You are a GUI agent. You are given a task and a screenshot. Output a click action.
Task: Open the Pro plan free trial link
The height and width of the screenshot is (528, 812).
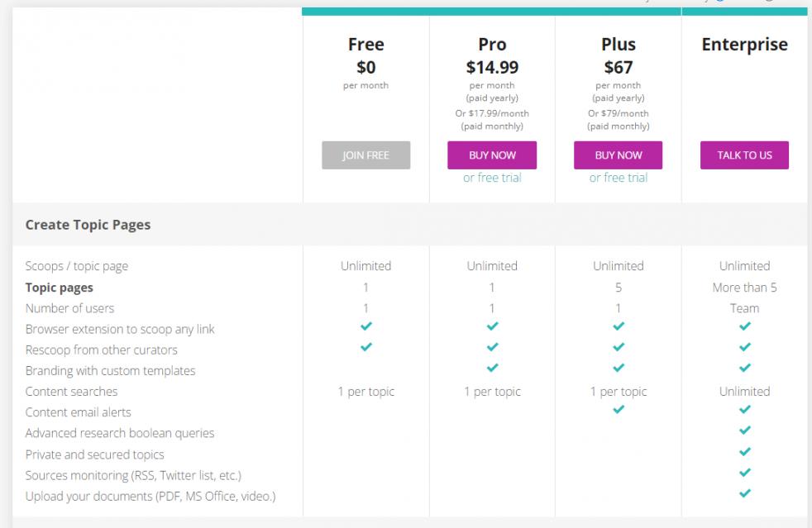click(492, 178)
